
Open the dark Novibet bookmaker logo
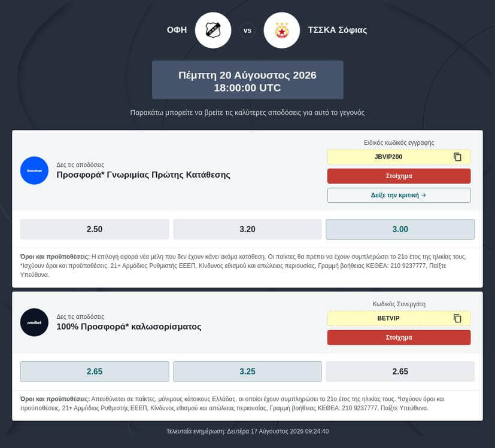click(x=34, y=322)
